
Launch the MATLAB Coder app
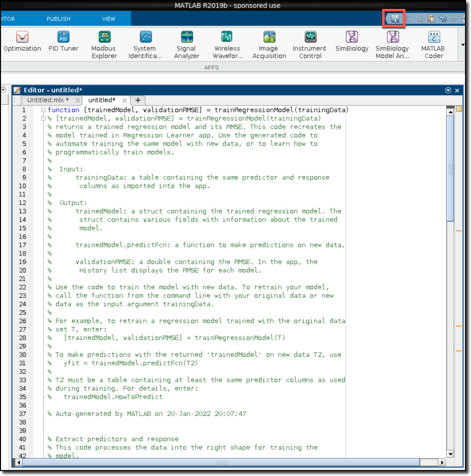pos(434,45)
